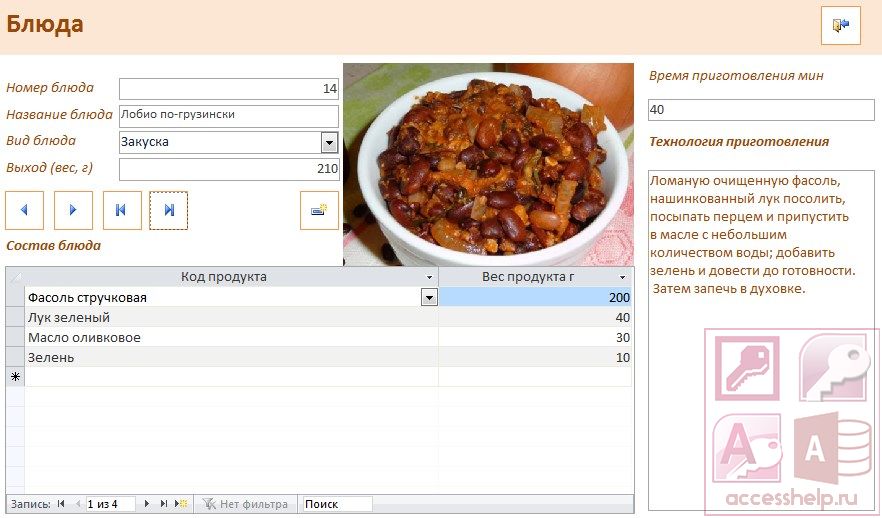
Task: Expand the Фасоль стручковая product dropdown
Action: click(x=429, y=298)
